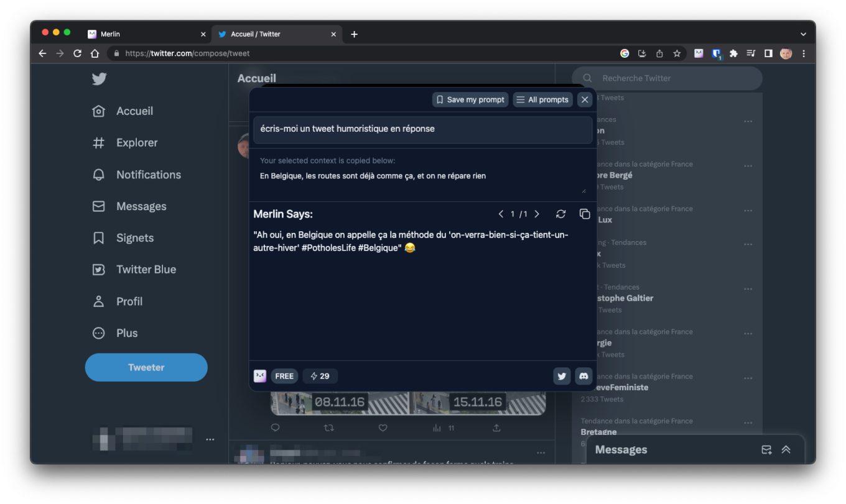
Task: Open the browser Extensions puzzle icon
Action: click(x=733, y=53)
